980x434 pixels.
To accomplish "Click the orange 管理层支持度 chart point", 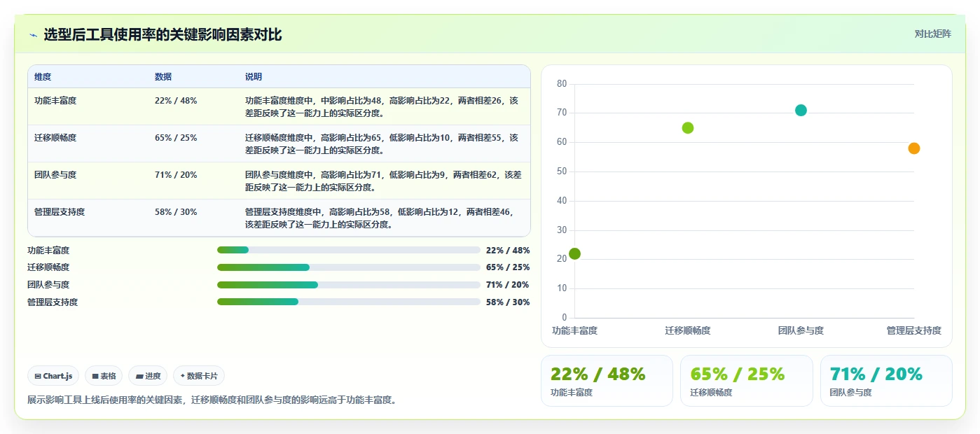I will [x=914, y=148].
